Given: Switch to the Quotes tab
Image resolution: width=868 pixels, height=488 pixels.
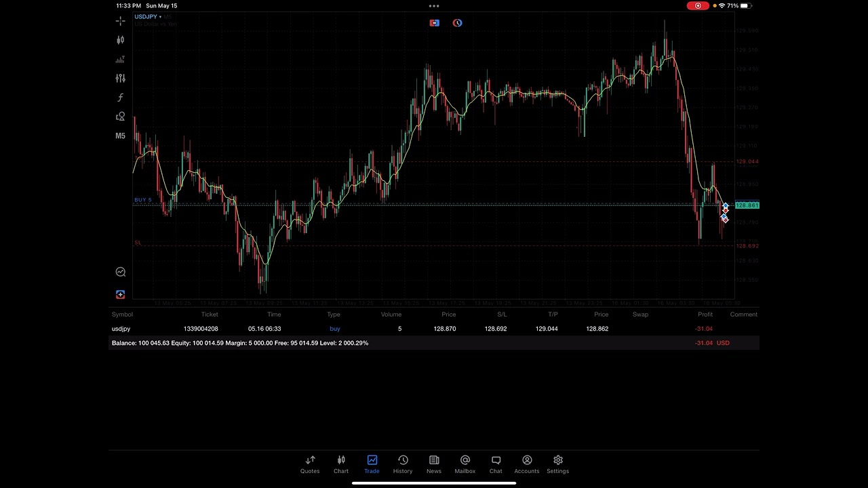Looking at the screenshot, I should click(x=310, y=464).
